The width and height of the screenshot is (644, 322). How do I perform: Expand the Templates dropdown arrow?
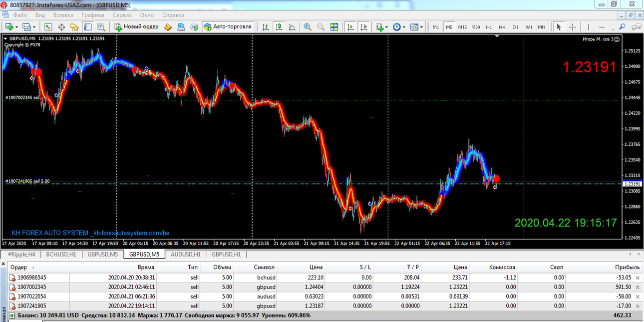click(x=422, y=27)
